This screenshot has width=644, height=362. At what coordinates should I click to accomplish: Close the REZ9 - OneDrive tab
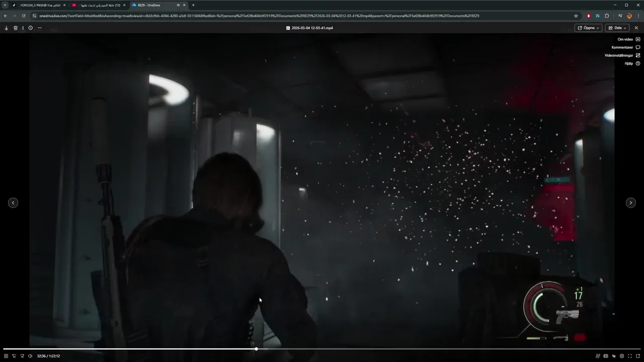point(184,5)
